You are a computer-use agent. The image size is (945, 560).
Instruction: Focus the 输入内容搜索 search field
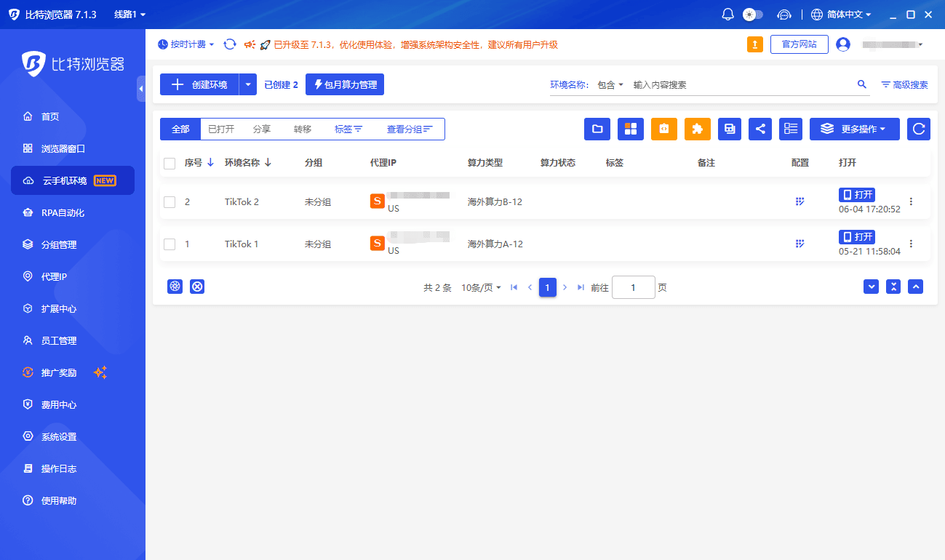742,84
